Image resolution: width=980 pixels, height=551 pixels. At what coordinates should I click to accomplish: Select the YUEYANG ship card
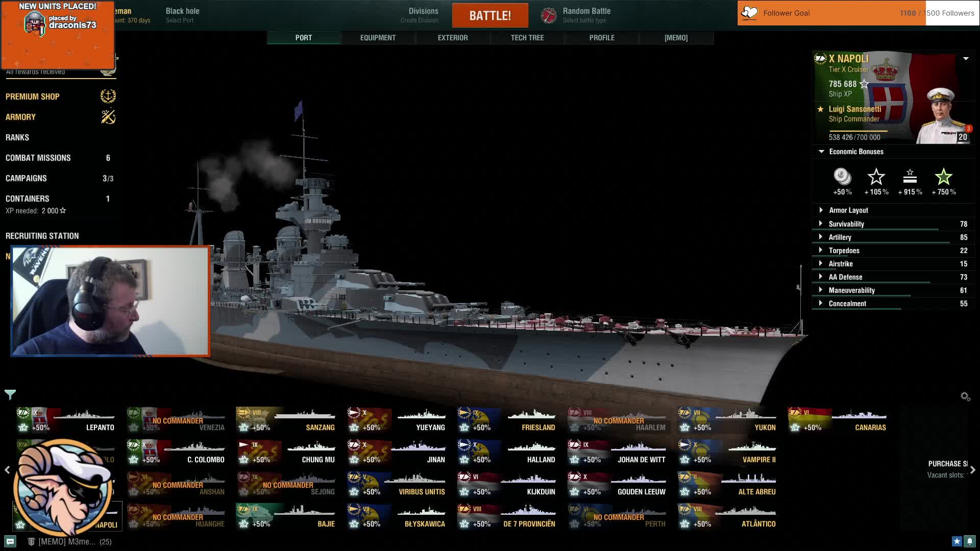point(396,420)
